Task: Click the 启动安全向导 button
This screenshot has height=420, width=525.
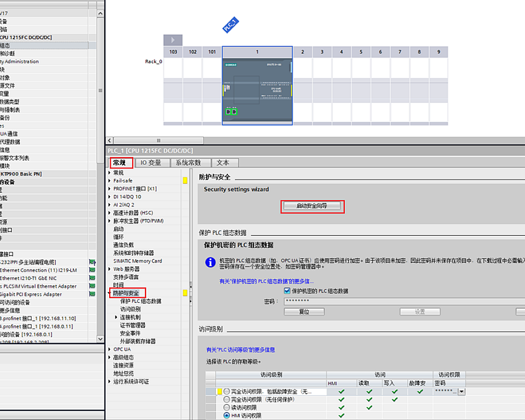Action: [x=312, y=206]
